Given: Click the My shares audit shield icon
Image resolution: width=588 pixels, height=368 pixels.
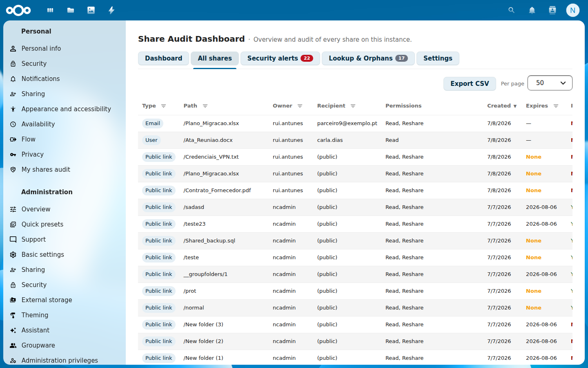Looking at the screenshot, I should click(x=13, y=170).
